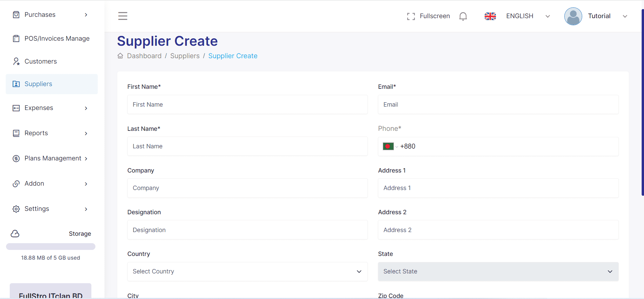Open the Select Country dropdown
Screen dimensions: 644x299
[247, 271]
